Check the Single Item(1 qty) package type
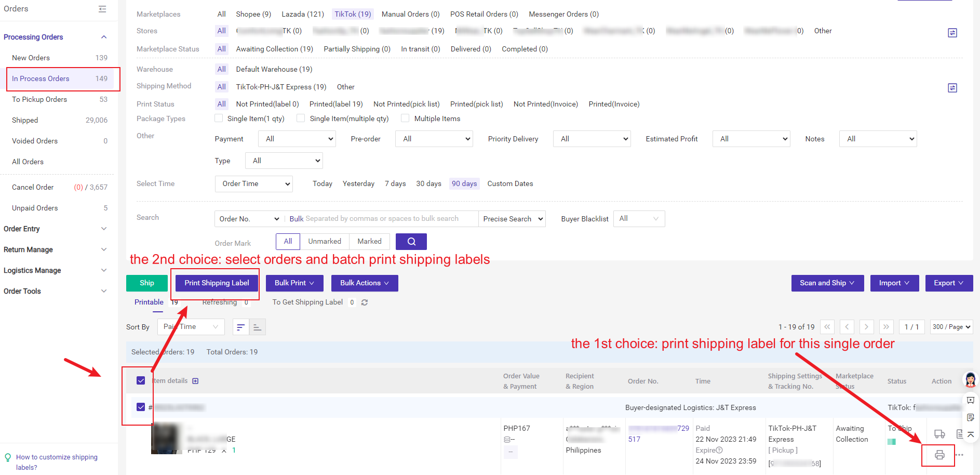This screenshot has width=980, height=475. (x=219, y=118)
